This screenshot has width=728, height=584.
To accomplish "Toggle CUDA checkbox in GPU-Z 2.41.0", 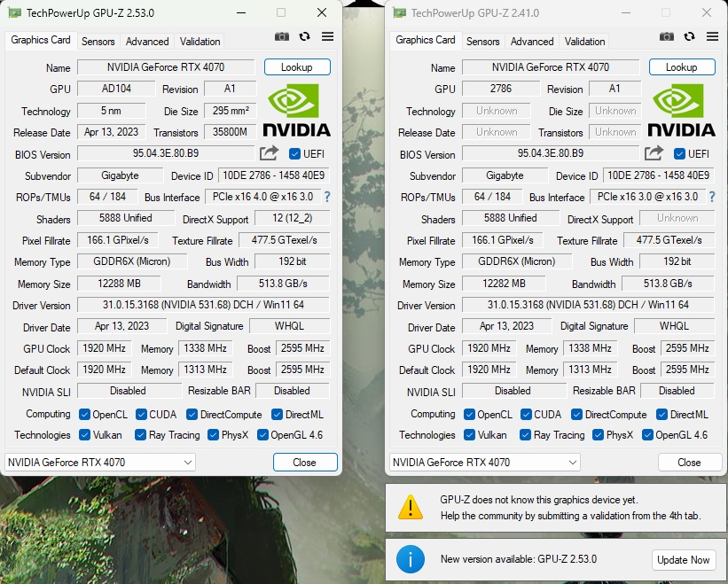I will [x=526, y=414].
